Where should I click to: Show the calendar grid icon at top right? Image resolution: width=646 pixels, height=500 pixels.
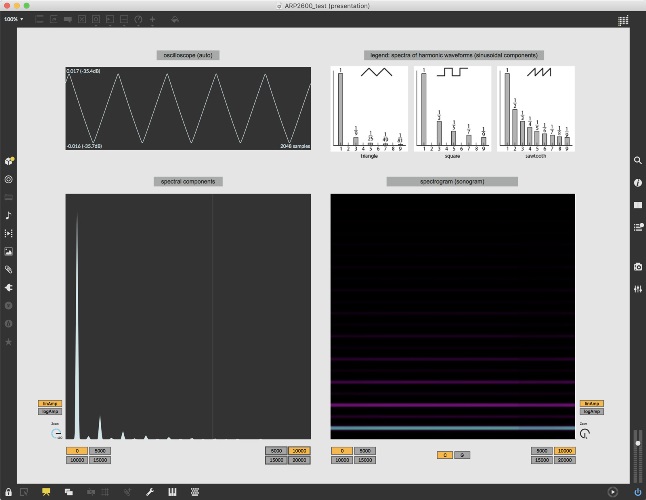[623, 21]
